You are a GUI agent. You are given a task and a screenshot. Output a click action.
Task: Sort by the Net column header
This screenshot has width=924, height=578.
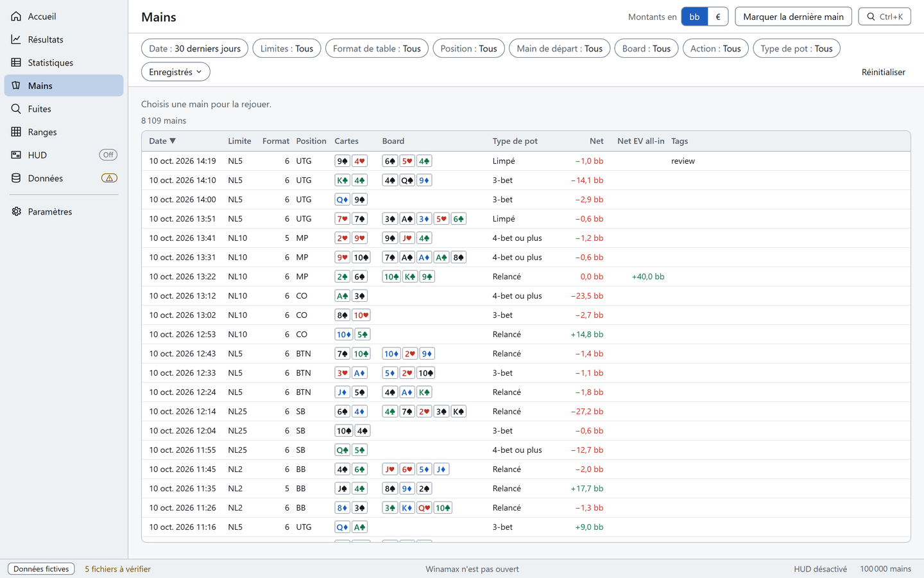click(596, 141)
